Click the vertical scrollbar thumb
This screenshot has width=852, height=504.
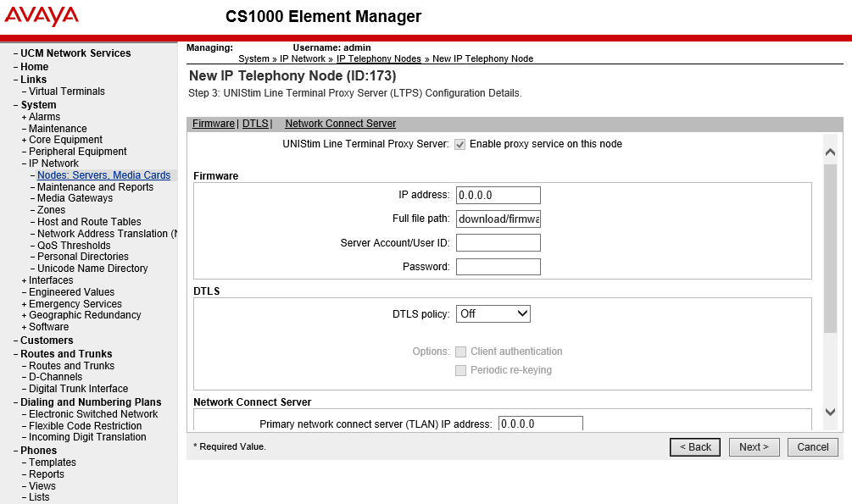[830, 248]
